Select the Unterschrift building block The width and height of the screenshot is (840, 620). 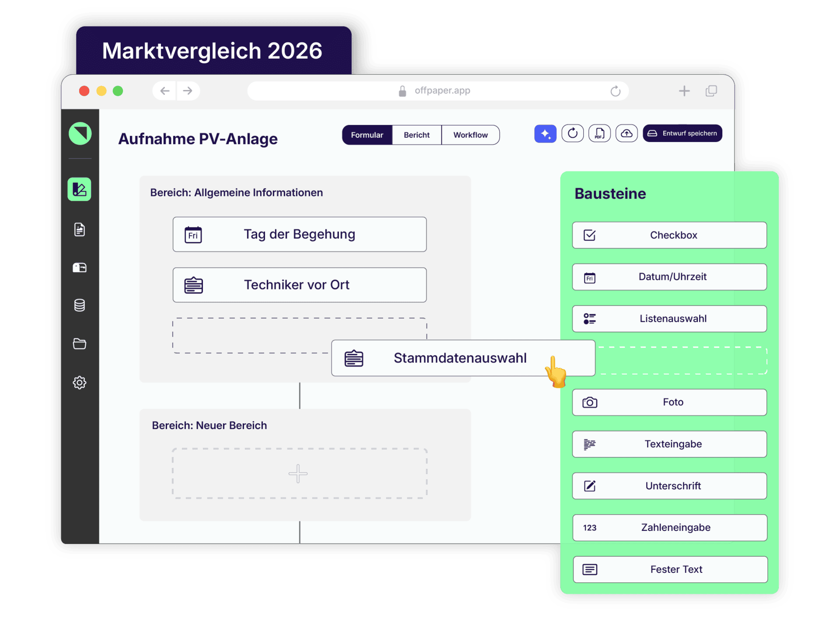pos(669,486)
